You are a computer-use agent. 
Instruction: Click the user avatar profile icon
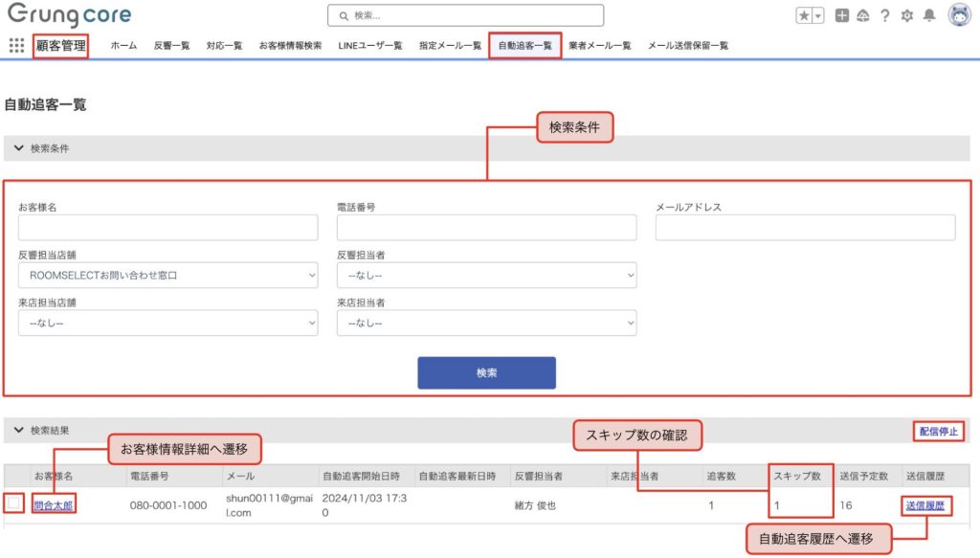click(959, 15)
